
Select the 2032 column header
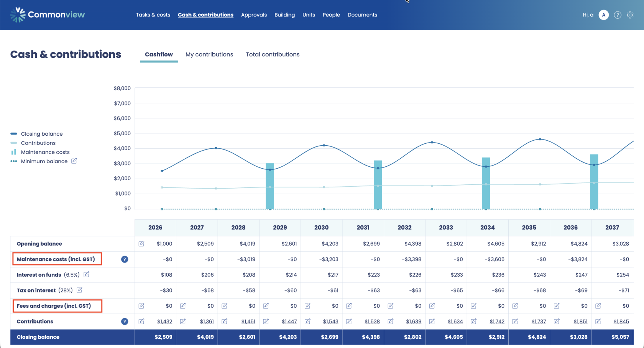coord(404,227)
